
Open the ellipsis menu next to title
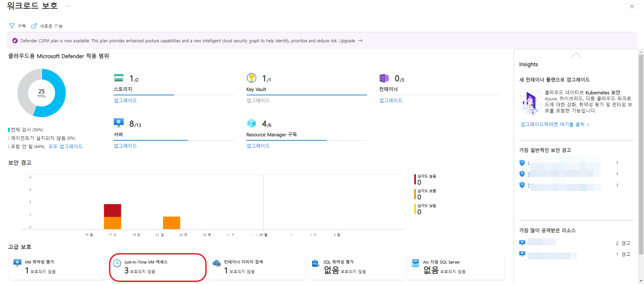[x=68, y=6]
